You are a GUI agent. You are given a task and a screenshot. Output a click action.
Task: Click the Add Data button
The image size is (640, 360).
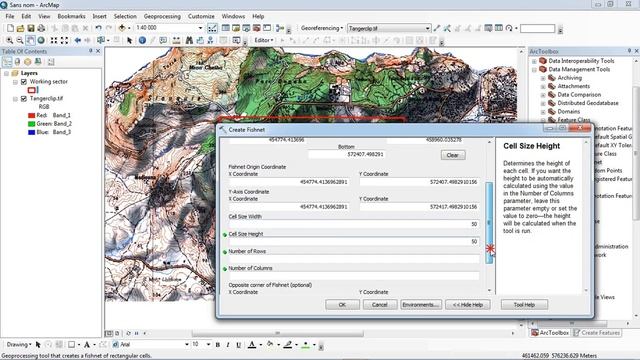pos(122,28)
